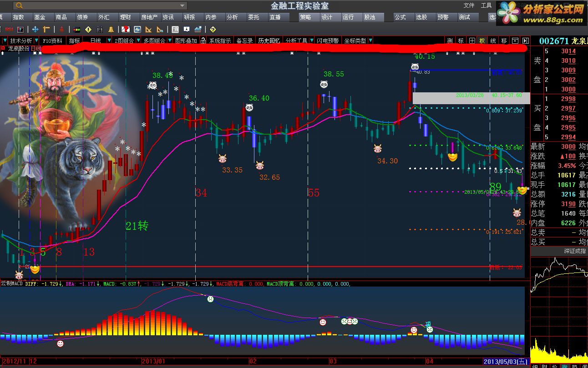
Task: Select the blue four-way move arrows tool
Action: point(35,29)
